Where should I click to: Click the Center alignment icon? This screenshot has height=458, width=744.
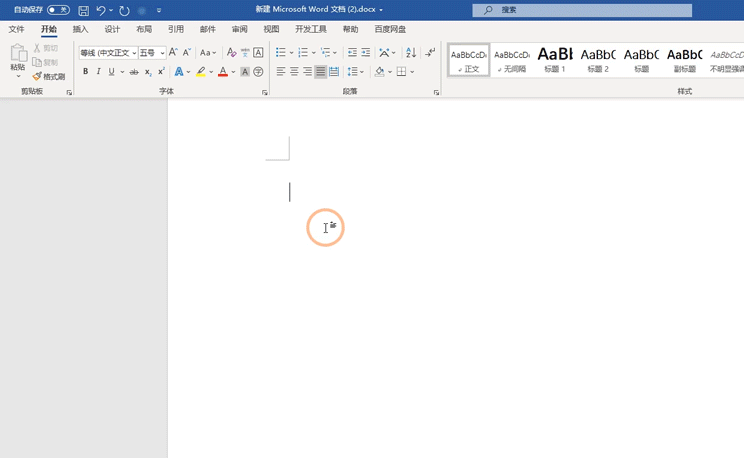(294, 72)
